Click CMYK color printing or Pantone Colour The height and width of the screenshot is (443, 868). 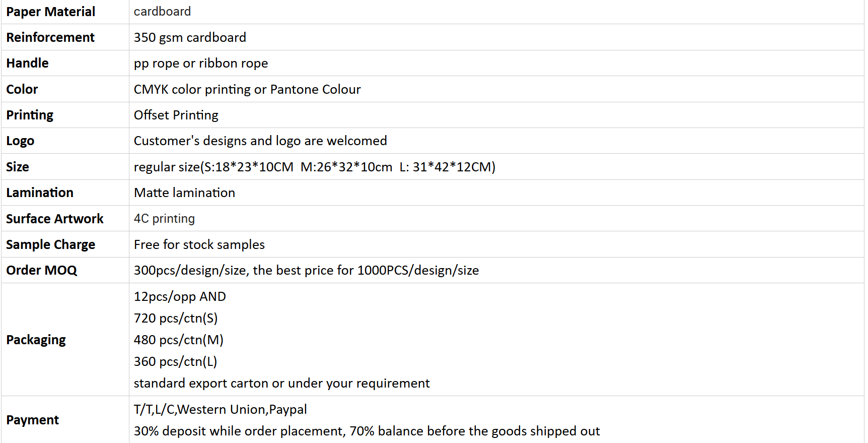coord(247,89)
